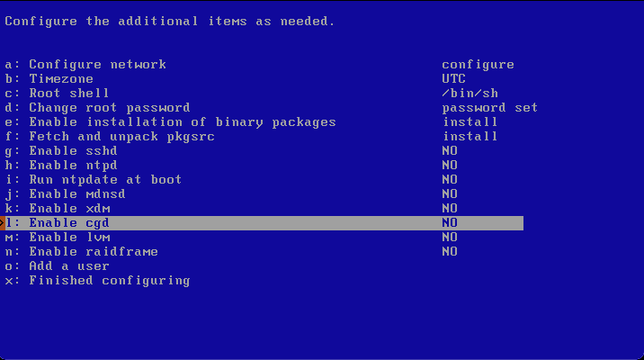Toggle the 'Enable ntpd' option

(61, 166)
